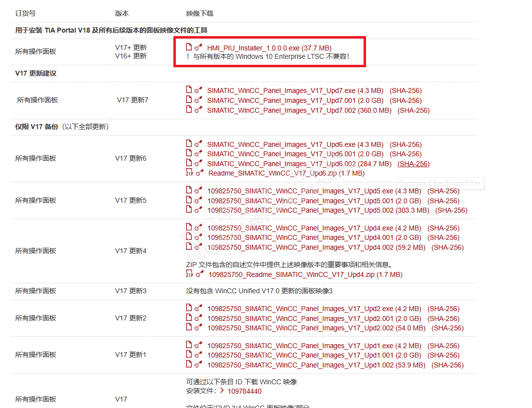Click key icon beside Readme V17_Upd6.zip

tap(200, 173)
